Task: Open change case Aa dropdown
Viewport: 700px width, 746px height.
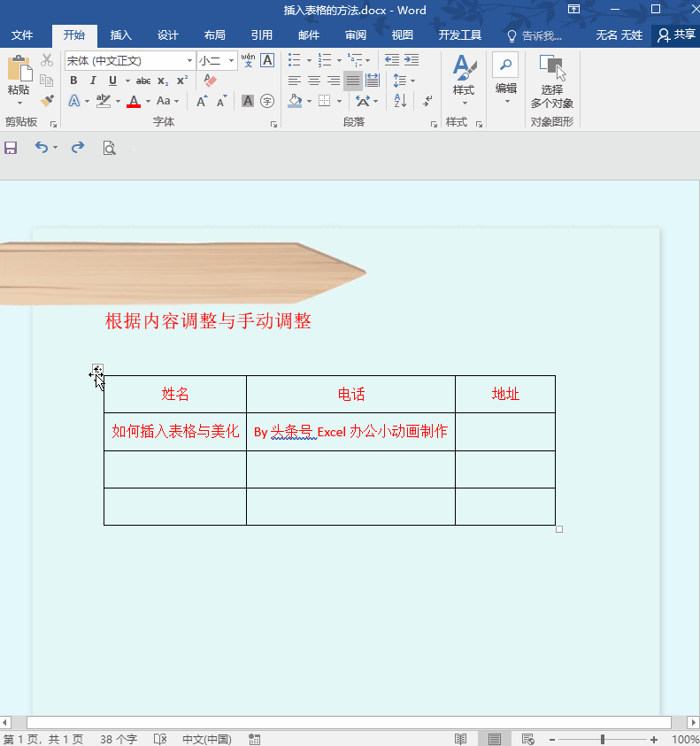Action: [167, 101]
